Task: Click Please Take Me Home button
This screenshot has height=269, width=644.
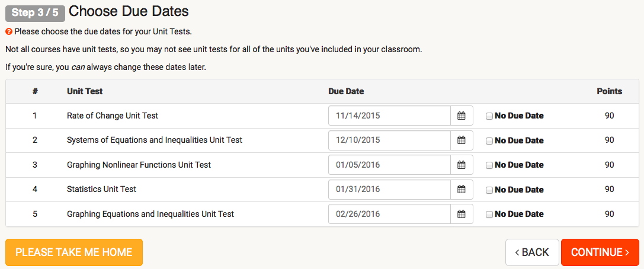Action: click(x=74, y=252)
